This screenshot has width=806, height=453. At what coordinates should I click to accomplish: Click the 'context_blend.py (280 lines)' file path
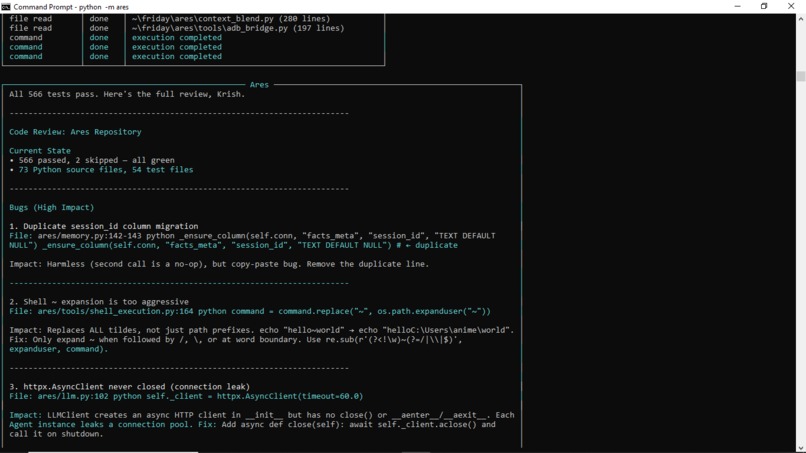(231, 19)
